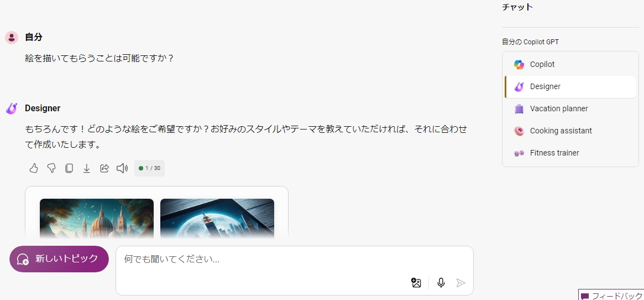Click the 1 / 30 turn counter badge
This screenshot has width=644, height=300.
[x=149, y=168]
